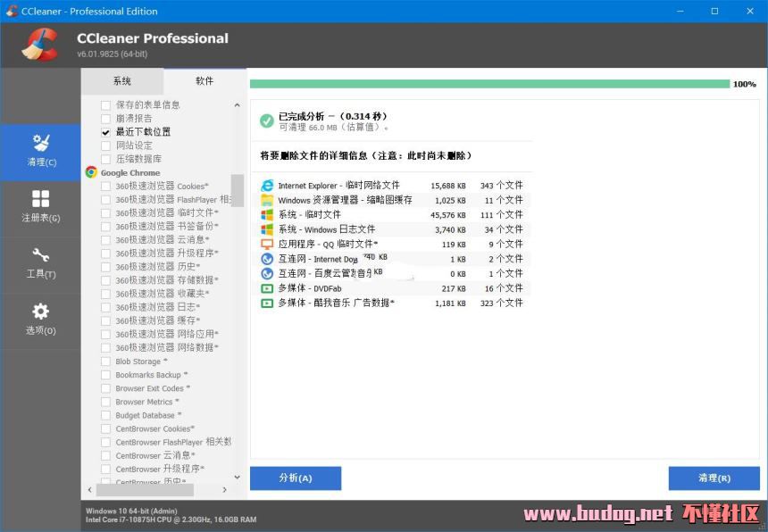Screen dimensions: 768x532
Task: Open the 清理(C) cleaner section
Action: click(x=41, y=153)
